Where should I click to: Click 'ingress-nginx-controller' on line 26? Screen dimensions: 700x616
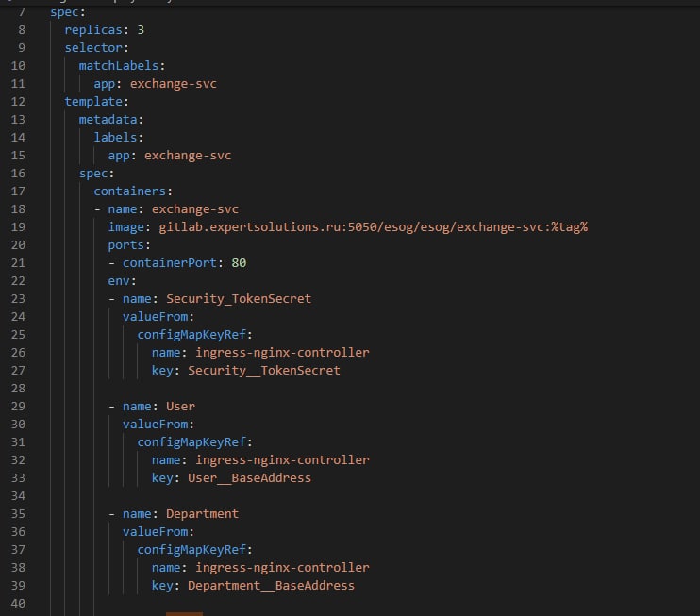(282, 352)
